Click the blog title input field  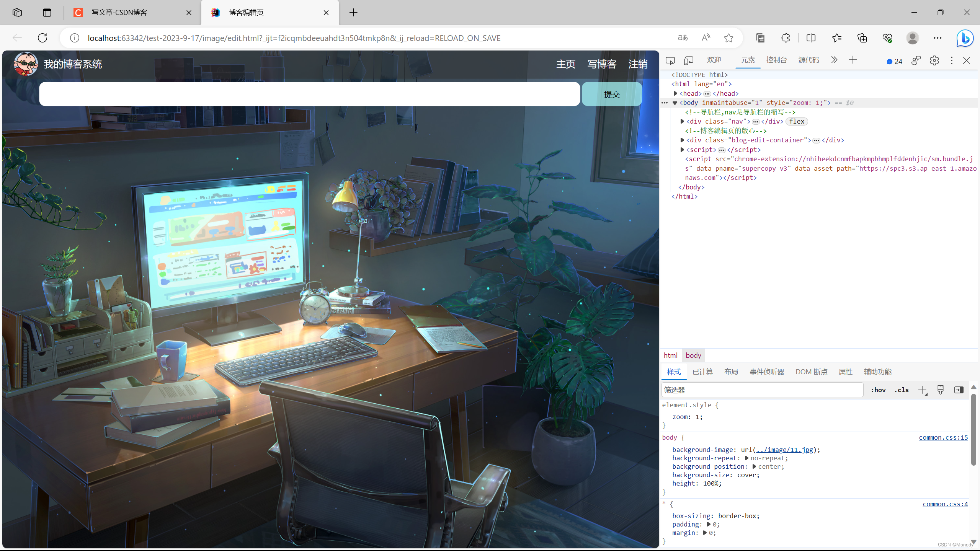(x=309, y=94)
